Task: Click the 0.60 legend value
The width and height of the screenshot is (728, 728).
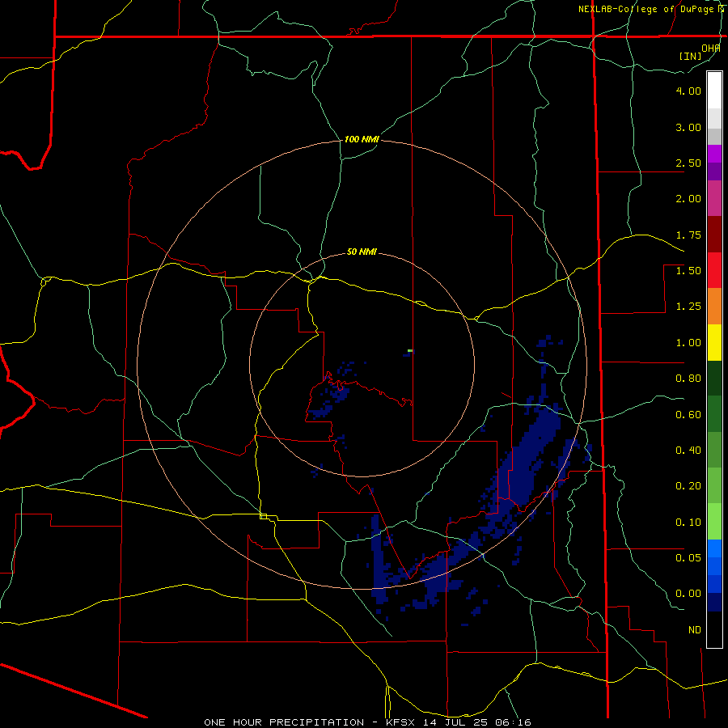Action: click(688, 415)
